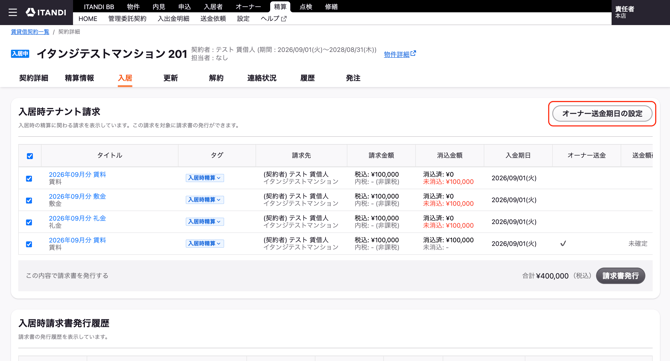Screen dimensions: 670x361
Task: Open the 入出金明細 submenu item
Action: (x=173, y=19)
